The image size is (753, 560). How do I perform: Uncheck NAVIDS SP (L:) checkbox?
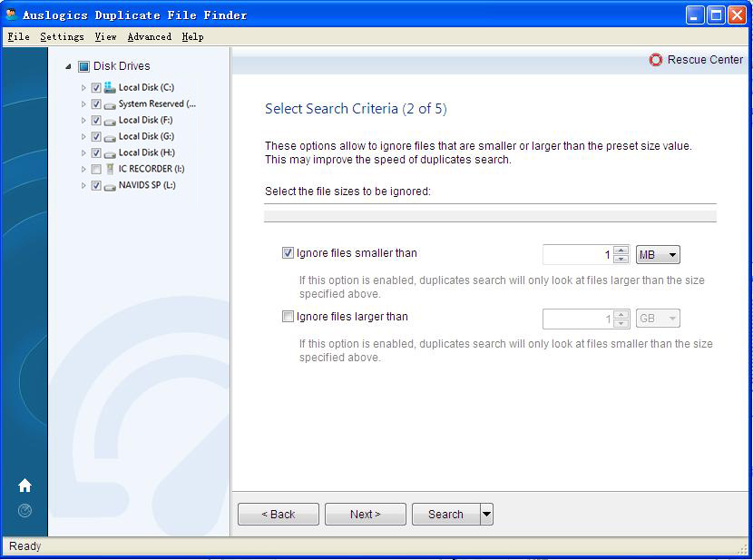(x=96, y=186)
